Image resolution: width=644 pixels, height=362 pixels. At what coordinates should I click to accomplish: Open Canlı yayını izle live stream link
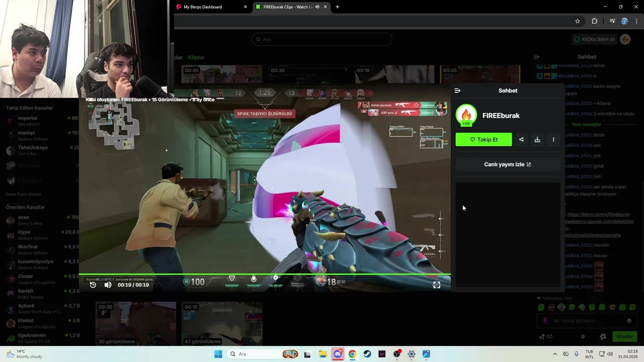pyautogui.click(x=508, y=164)
